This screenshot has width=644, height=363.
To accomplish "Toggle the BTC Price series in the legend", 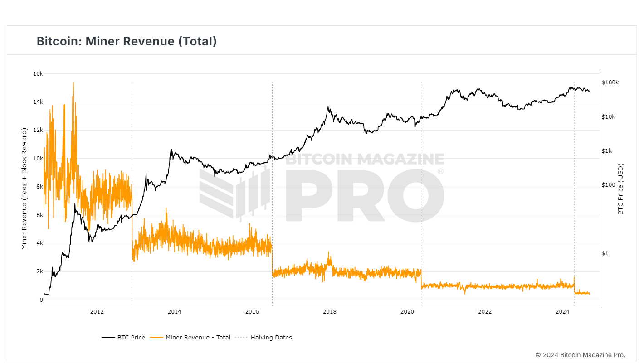I will 131,337.
